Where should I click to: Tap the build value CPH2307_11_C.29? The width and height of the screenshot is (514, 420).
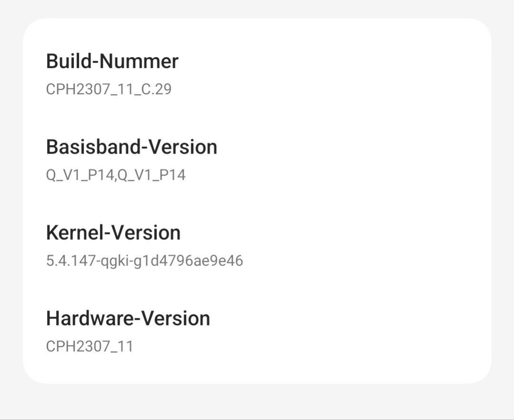[109, 89]
